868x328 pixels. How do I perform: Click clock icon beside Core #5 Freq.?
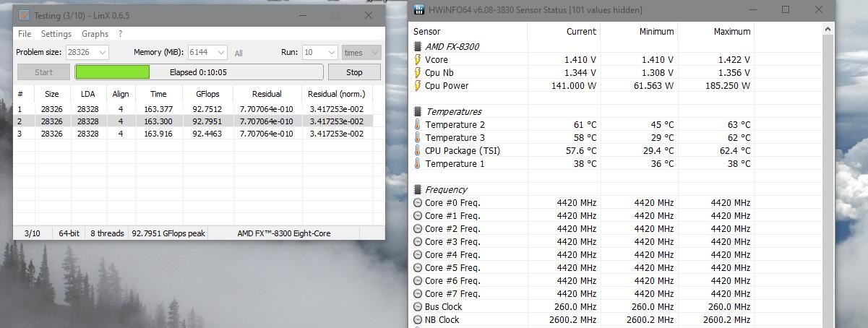click(417, 267)
